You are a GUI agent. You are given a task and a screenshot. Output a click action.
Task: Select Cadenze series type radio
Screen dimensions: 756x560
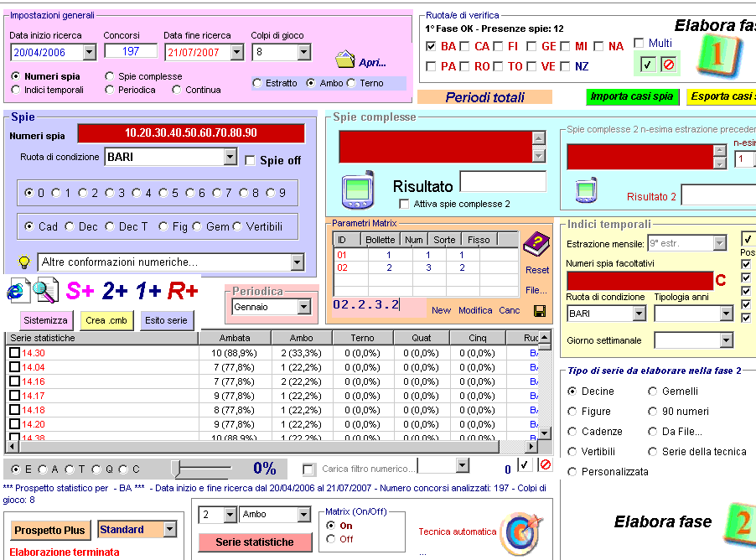tap(572, 432)
